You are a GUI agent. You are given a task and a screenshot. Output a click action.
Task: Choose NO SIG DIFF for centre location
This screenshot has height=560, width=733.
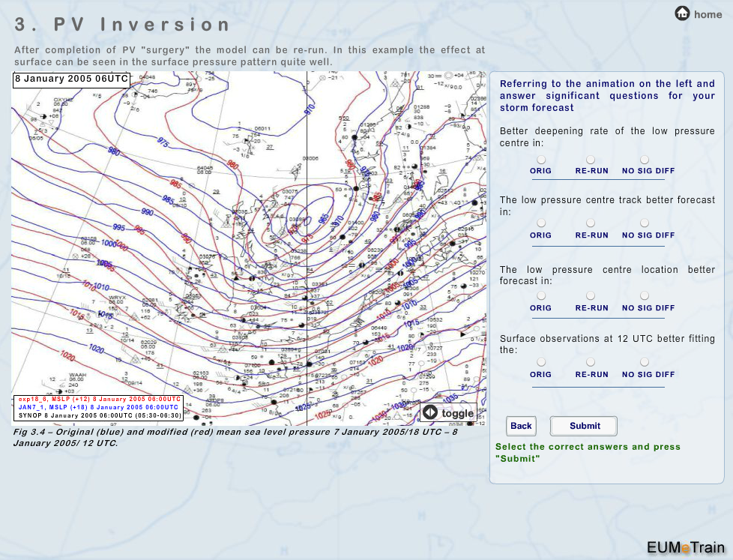[x=645, y=296]
